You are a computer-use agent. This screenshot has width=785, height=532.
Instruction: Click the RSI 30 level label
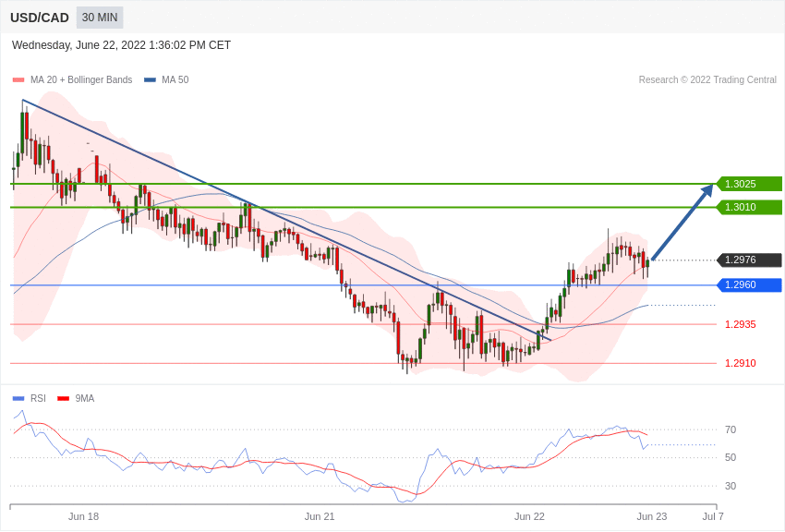731,486
